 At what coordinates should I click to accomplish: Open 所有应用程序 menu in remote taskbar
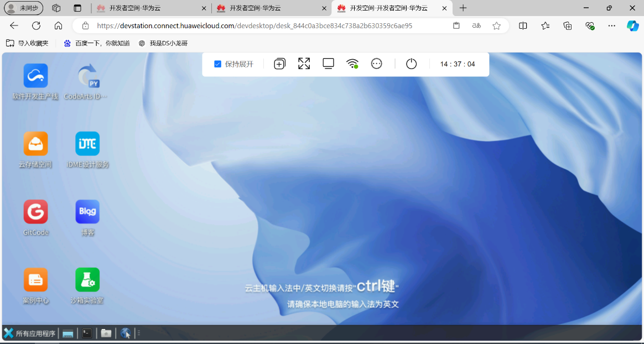[x=29, y=333]
